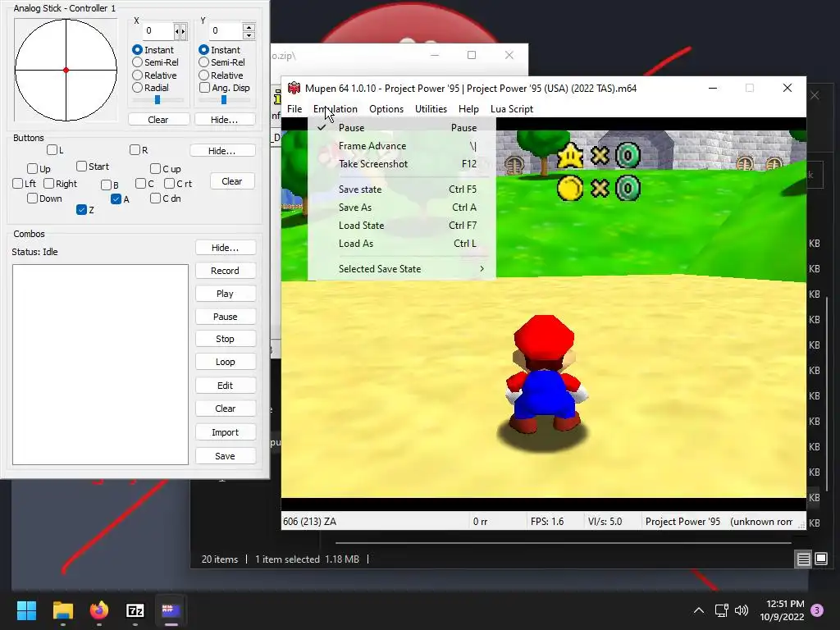Enable C rt checkbox
The image size is (840, 630).
coord(169,183)
